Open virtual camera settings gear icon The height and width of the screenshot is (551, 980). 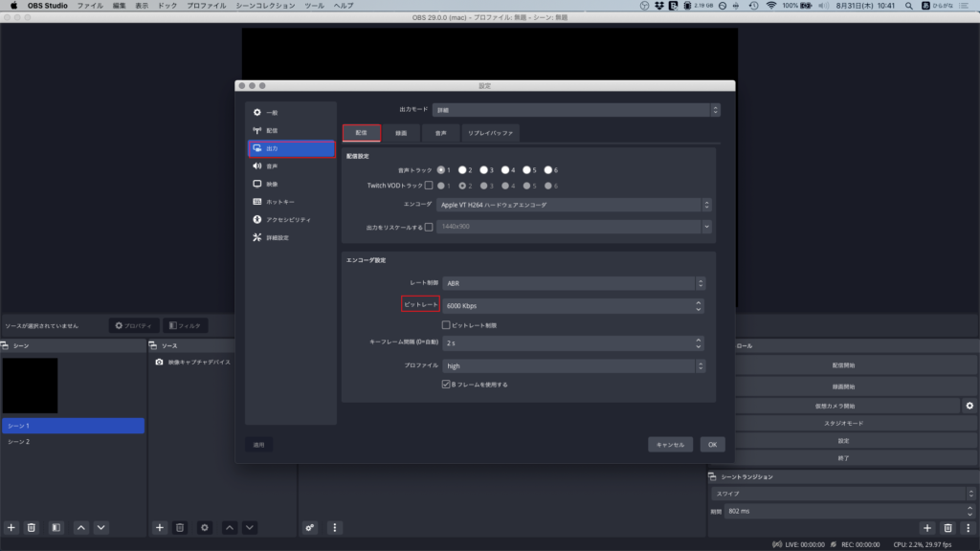click(x=969, y=406)
